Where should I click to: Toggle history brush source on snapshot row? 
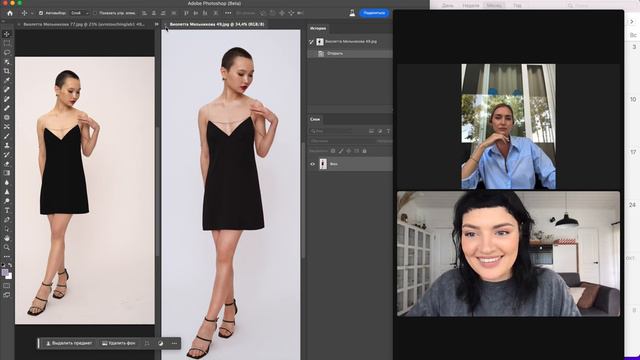pos(311,42)
